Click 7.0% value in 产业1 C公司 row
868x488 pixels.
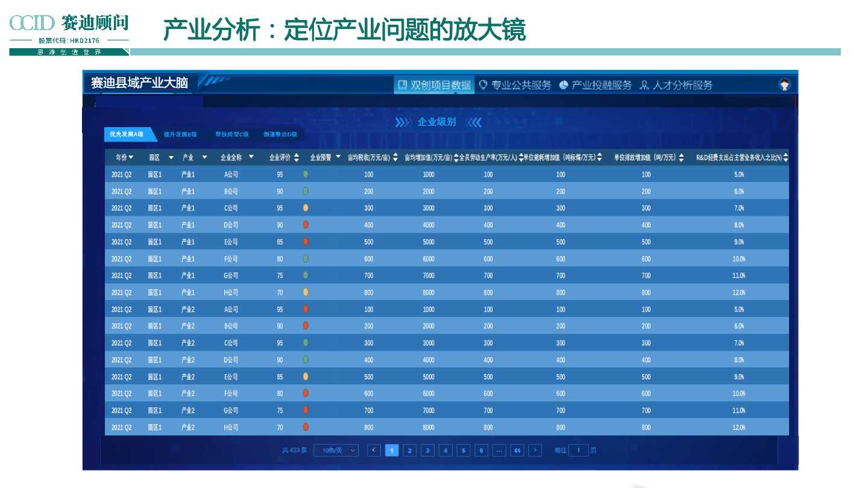(739, 208)
